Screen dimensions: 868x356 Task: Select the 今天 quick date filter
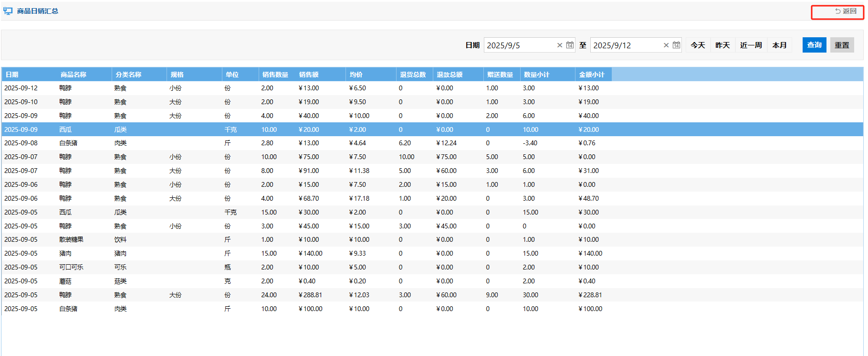698,45
